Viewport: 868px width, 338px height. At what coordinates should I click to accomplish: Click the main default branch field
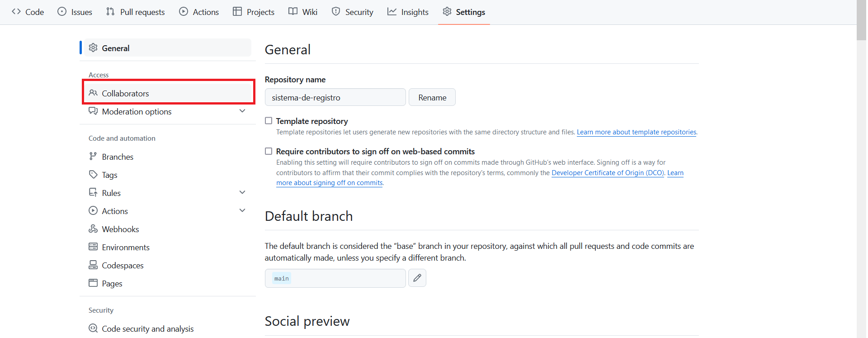pos(335,278)
